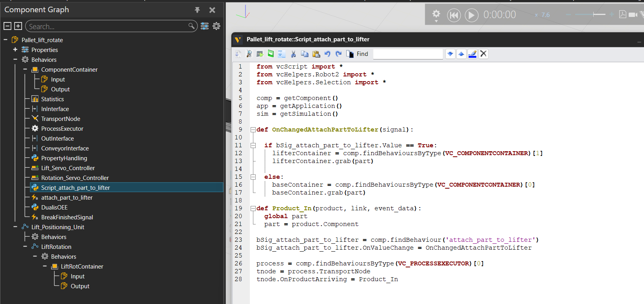644x304 pixels.
Task: Select the PropertyHandling behavior
Action: (64, 158)
